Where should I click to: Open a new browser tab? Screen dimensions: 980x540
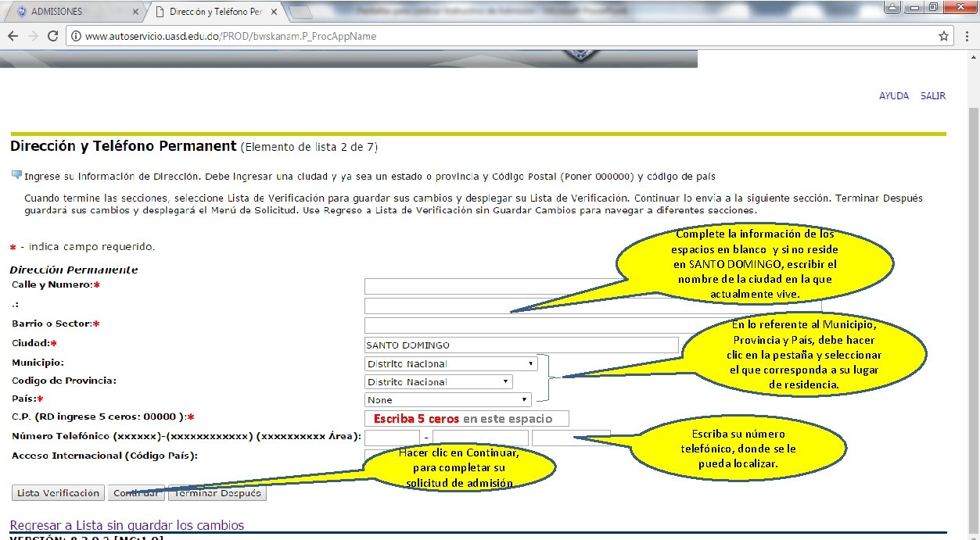(301, 12)
